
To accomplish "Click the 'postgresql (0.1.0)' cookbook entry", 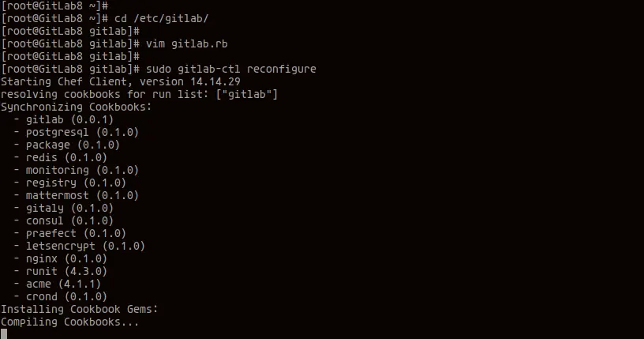I will click(82, 133).
